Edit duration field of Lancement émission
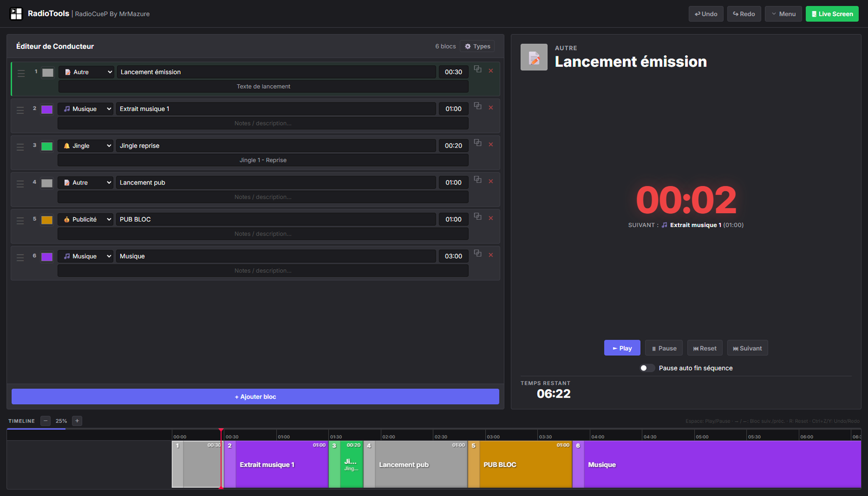 pyautogui.click(x=453, y=72)
